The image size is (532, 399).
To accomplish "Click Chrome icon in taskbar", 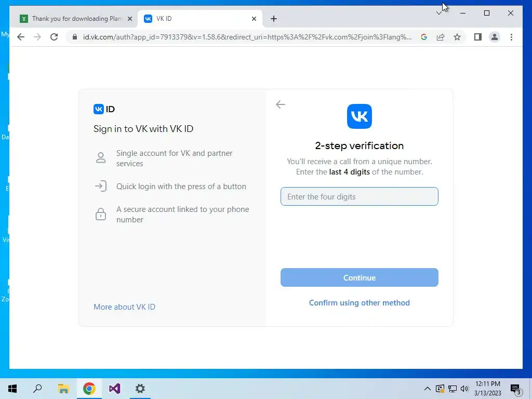I will 89,389.
